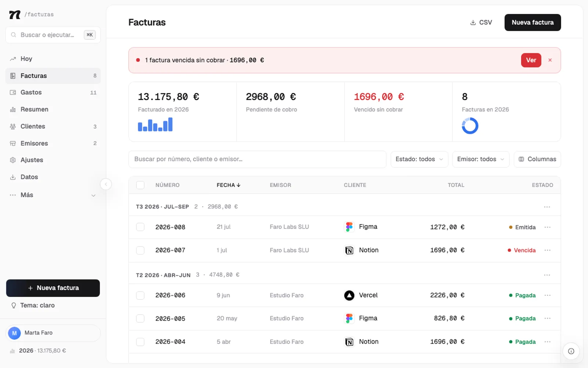
Task: Click the top-right Nueva factura button
Action: [x=533, y=22]
